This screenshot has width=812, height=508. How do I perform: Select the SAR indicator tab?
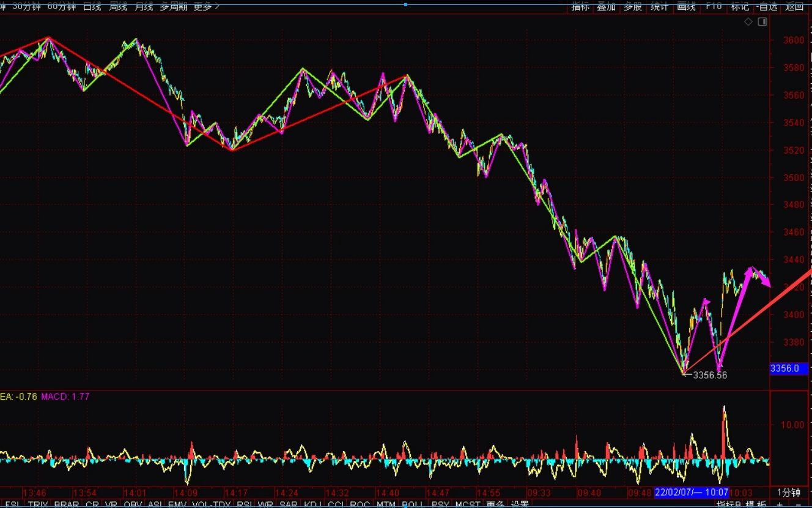point(289,504)
